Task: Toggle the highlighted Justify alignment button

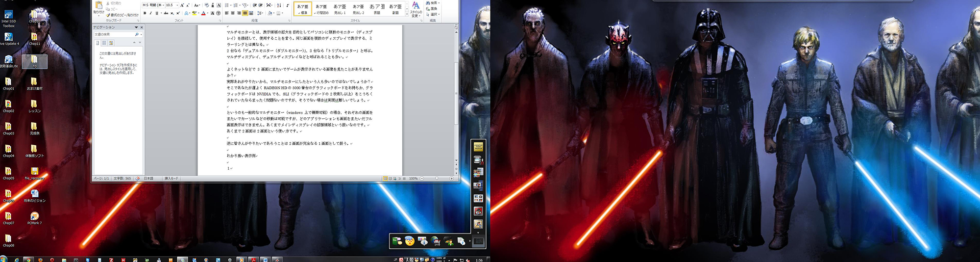Action: click(245, 13)
